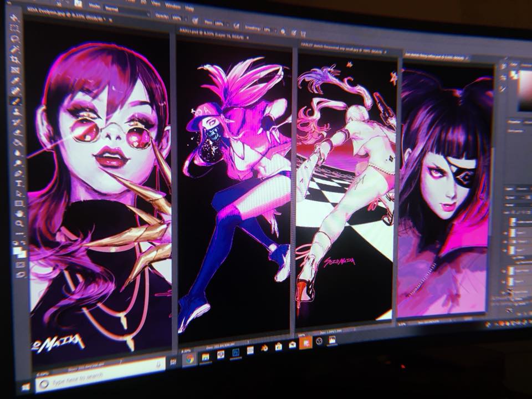
Task: Select the Rectangle shape tool
Action: [x=20, y=204]
